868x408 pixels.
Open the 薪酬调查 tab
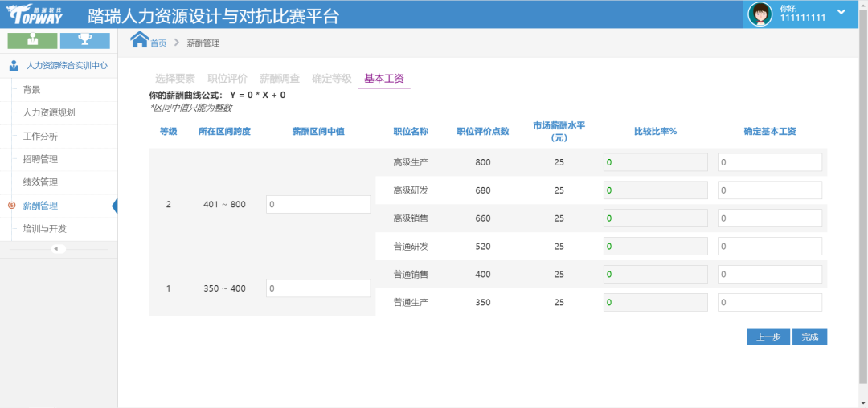279,79
